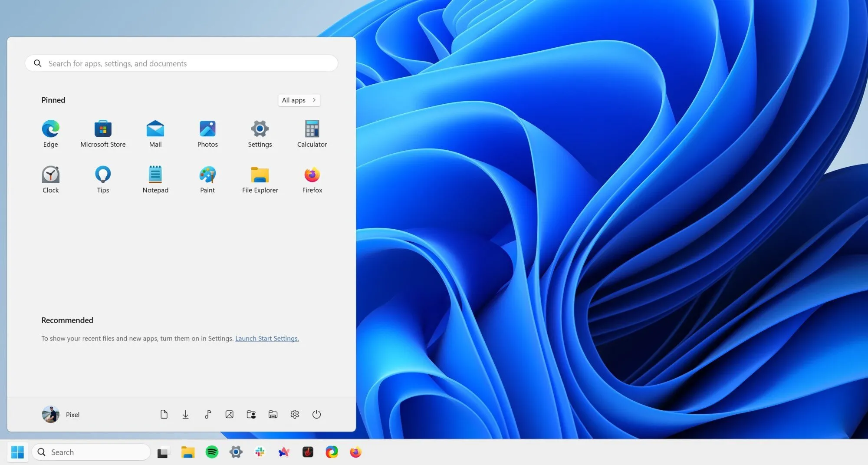
Task: Click the Power button in Start menu
Action: tap(316, 414)
